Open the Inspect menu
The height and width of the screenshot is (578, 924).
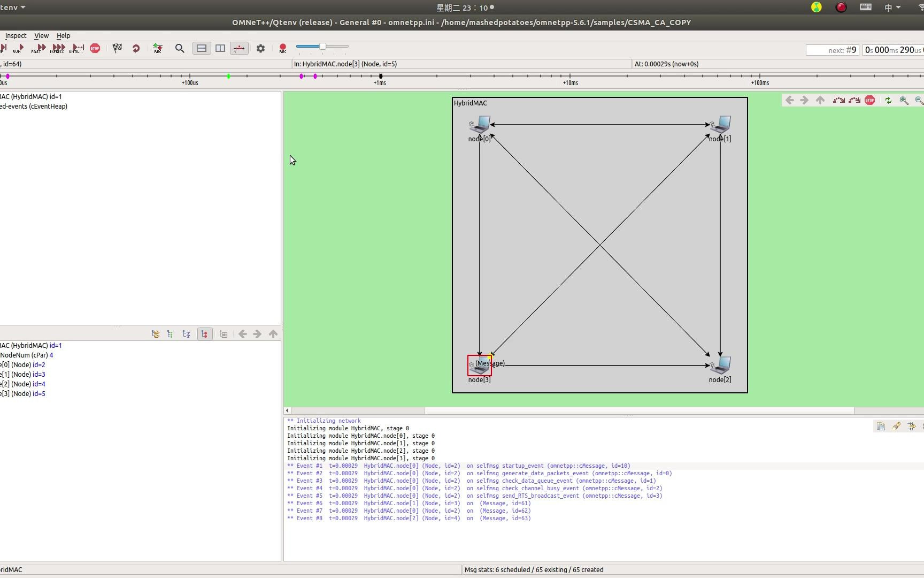pyautogui.click(x=16, y=36)
